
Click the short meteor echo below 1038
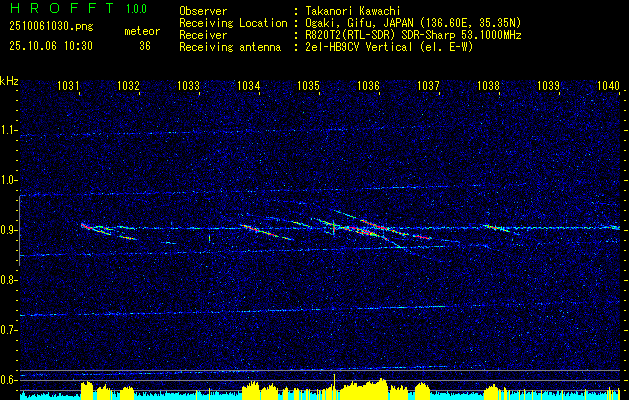click(x=497, y=228)
